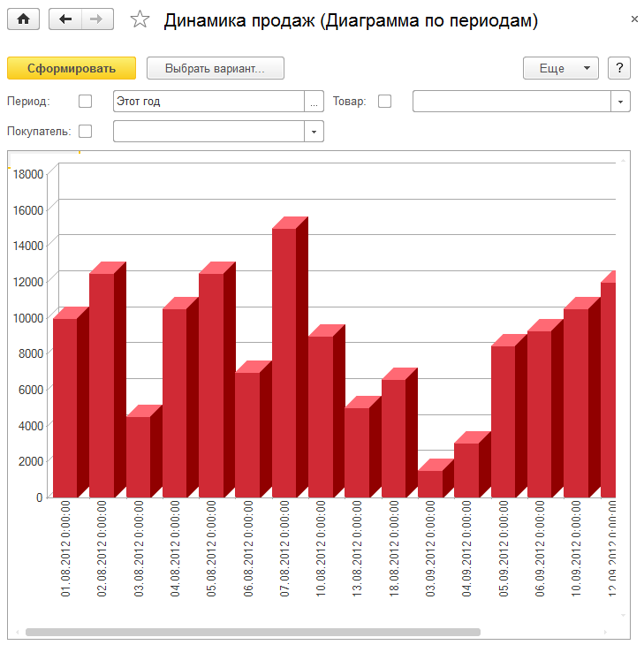Select the tallest bar for 07.08.2012
The width and height of the screenshot is (644, 645).
284,362
